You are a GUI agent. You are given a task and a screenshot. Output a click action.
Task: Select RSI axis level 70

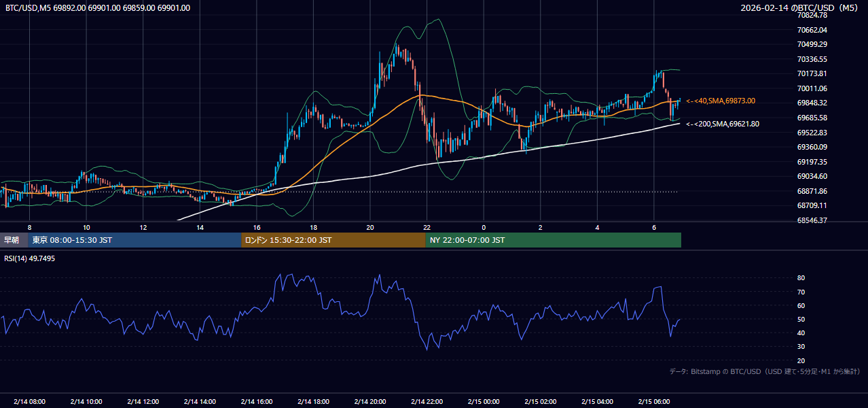[801, 292]
